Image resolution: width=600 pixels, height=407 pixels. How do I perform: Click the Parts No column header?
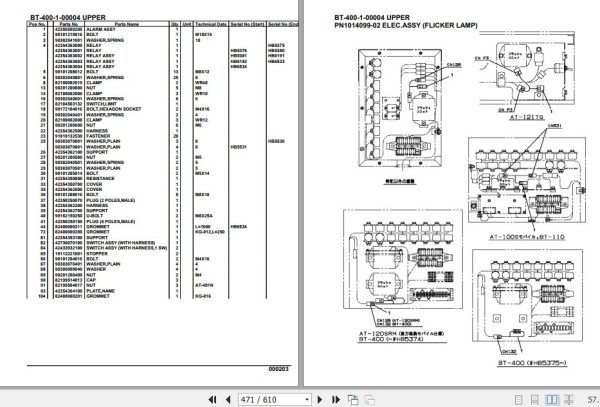69,24
